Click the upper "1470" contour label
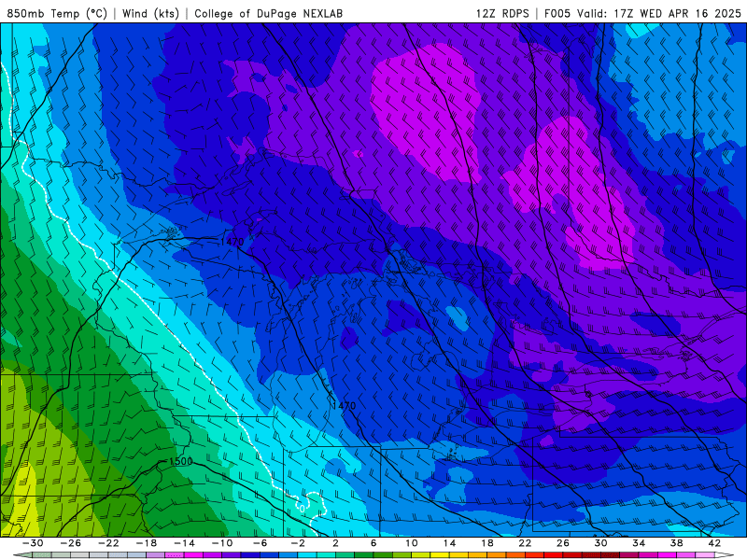The height and width of the screenshot is (560, 747). [232, 242]
